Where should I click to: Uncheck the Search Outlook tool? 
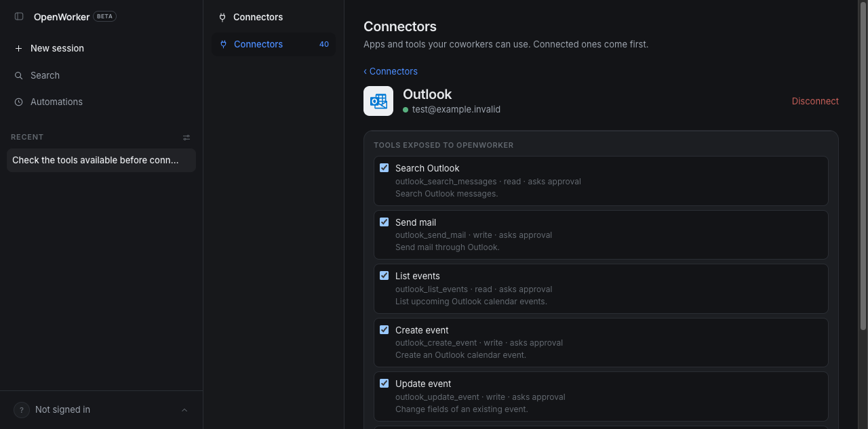point(384,168)
